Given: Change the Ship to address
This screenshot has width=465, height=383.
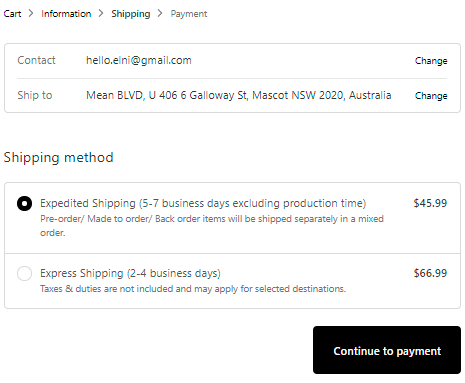Looking at the screenshot, I should (x=431, y=96).
